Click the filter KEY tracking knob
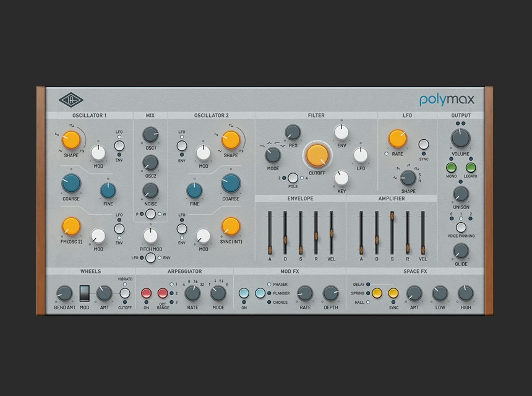 pyautogui.click(x=341, y=178)
